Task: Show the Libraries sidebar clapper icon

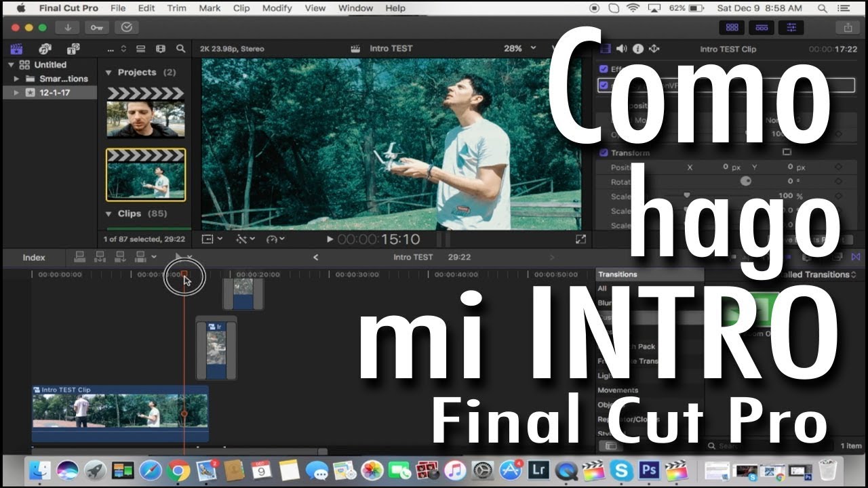Action: (16, 49)
